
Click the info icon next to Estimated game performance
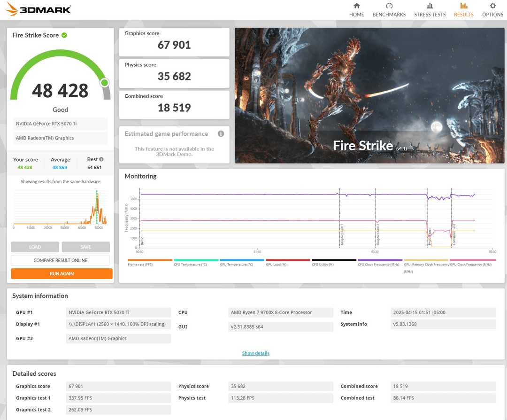tap(221, 133)
